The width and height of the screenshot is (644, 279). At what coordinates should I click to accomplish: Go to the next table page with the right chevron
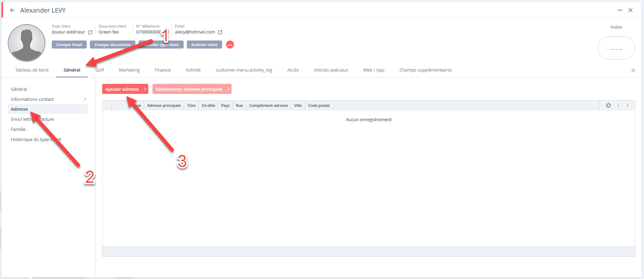[x=628, y=105]
